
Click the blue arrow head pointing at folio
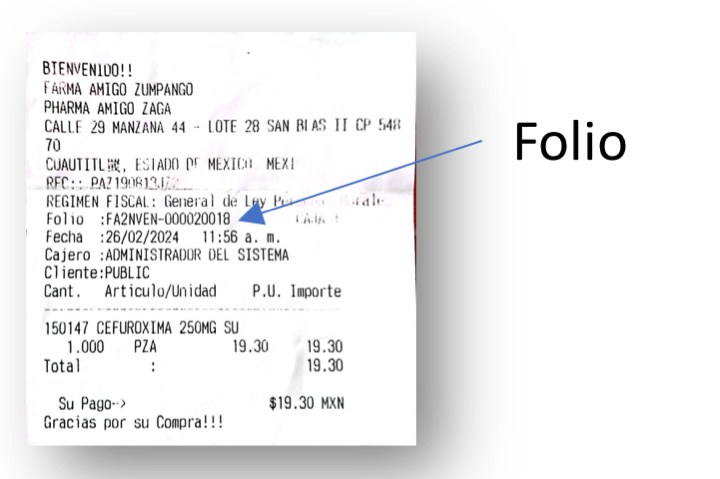253,214
